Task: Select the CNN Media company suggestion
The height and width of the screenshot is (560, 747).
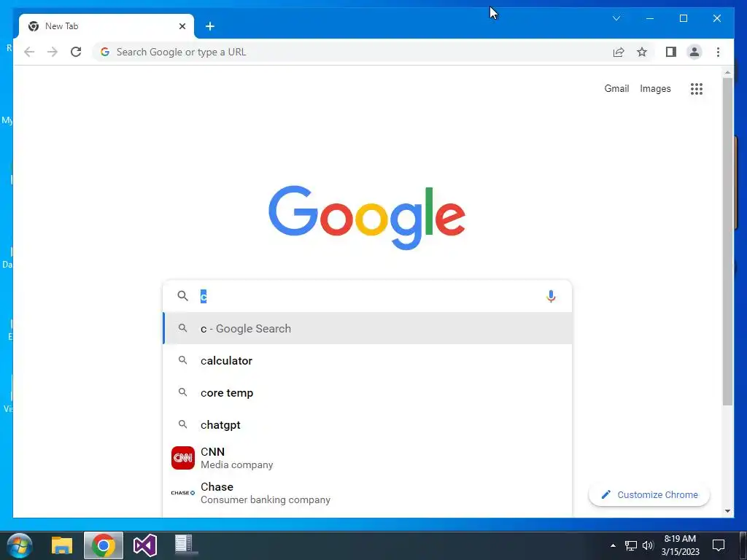Action: click(x=367, y=458)
